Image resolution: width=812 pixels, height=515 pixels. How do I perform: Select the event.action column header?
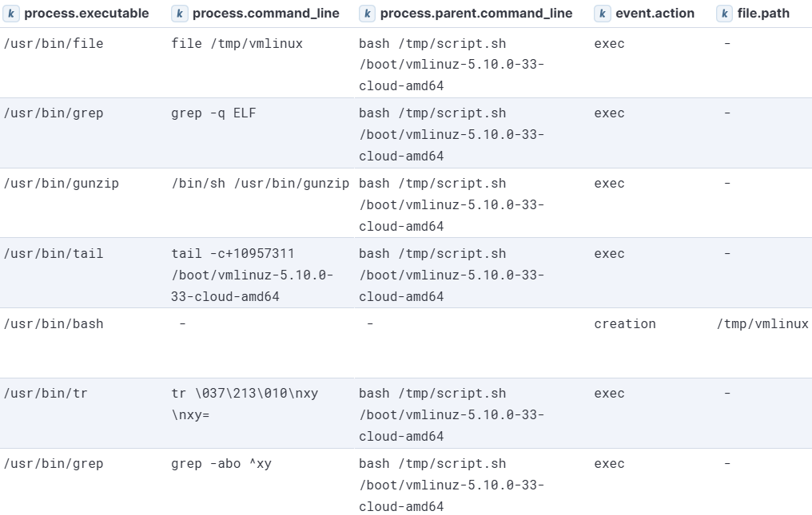click(655, 14)
